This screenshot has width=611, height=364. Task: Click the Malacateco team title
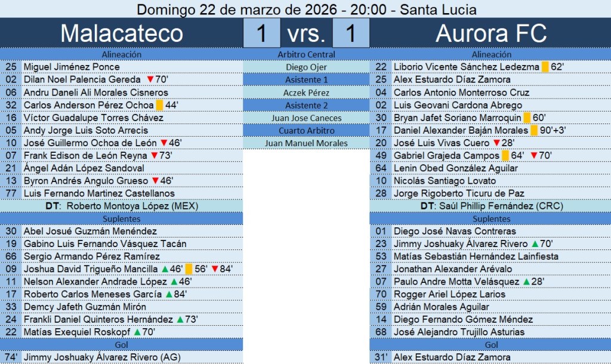point(122,33)
